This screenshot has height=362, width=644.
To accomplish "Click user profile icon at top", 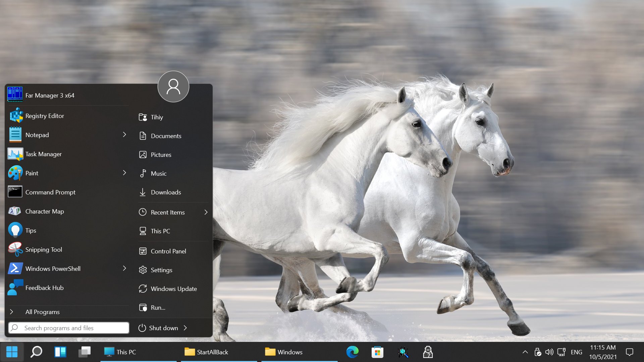I will point(172,86).
